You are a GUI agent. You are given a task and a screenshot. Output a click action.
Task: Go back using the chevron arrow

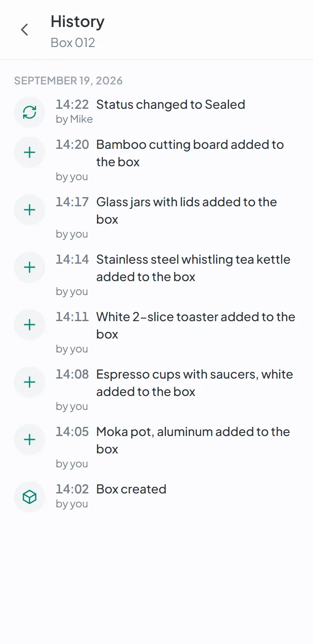coord(25,30)
